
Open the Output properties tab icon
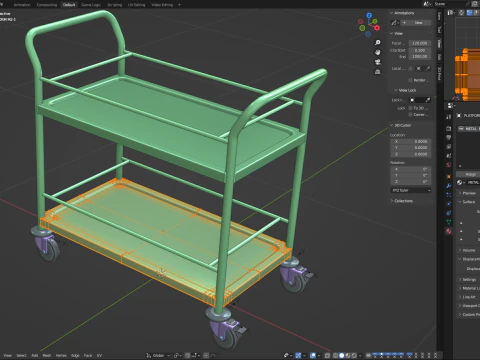coord(449,138)
